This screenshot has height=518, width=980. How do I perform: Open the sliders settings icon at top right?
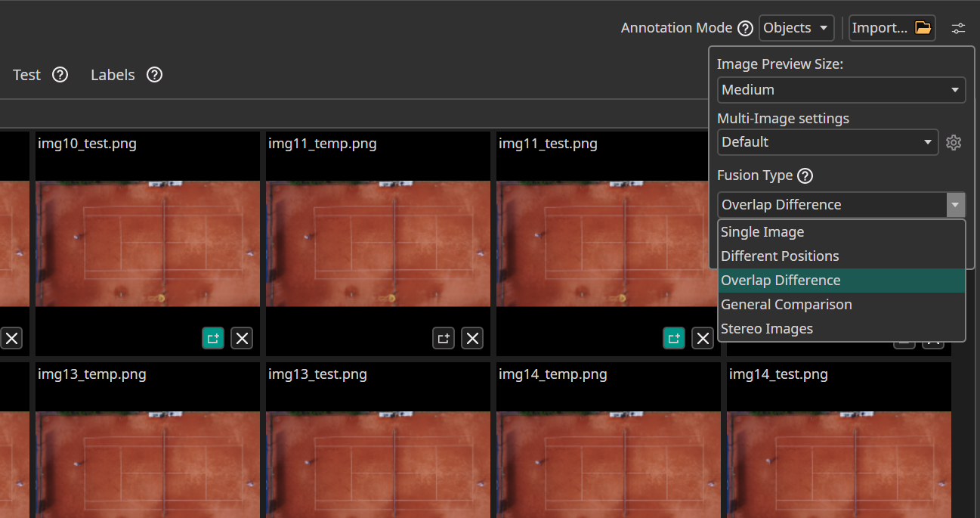pyautogui.click(x=958, y=28)
